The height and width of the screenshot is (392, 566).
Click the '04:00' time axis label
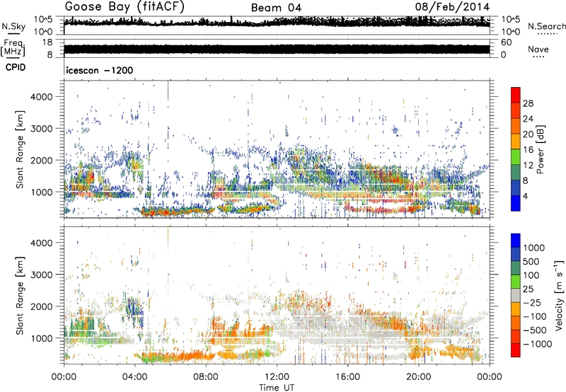[135, 377]
